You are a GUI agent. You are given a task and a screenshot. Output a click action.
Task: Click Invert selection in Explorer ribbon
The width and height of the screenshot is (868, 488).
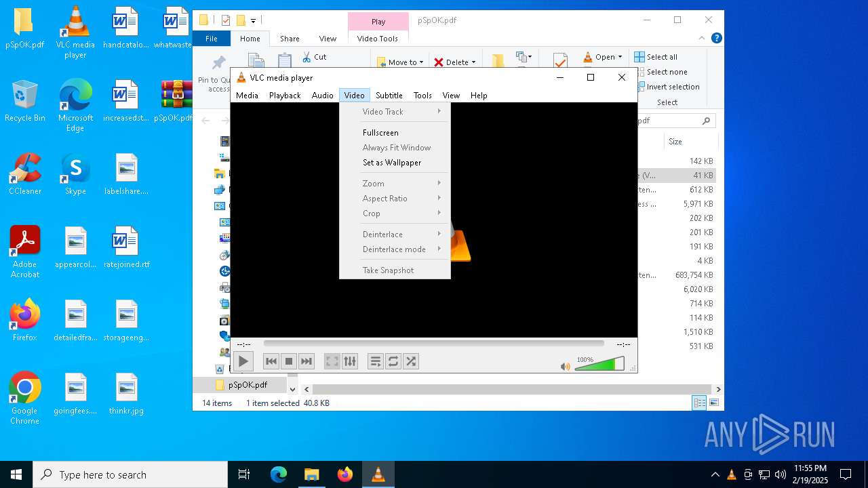tap(667, 87)
